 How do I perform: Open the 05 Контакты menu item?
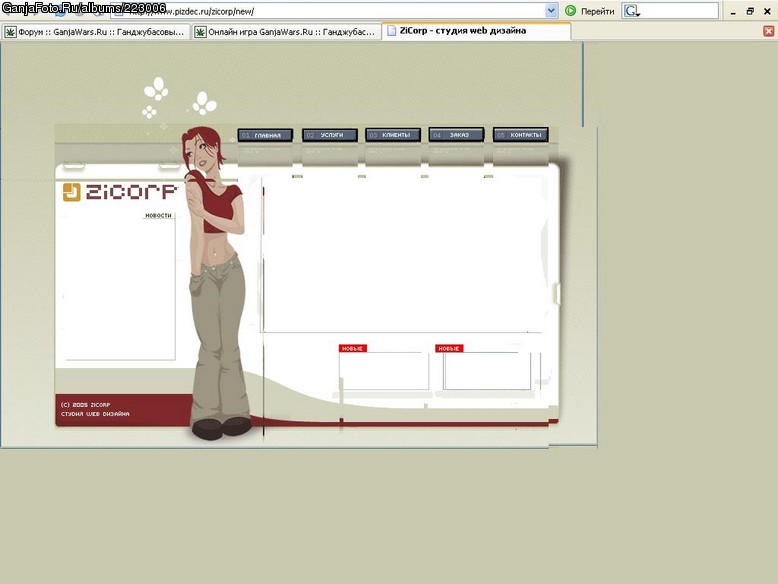click(520, 134)
